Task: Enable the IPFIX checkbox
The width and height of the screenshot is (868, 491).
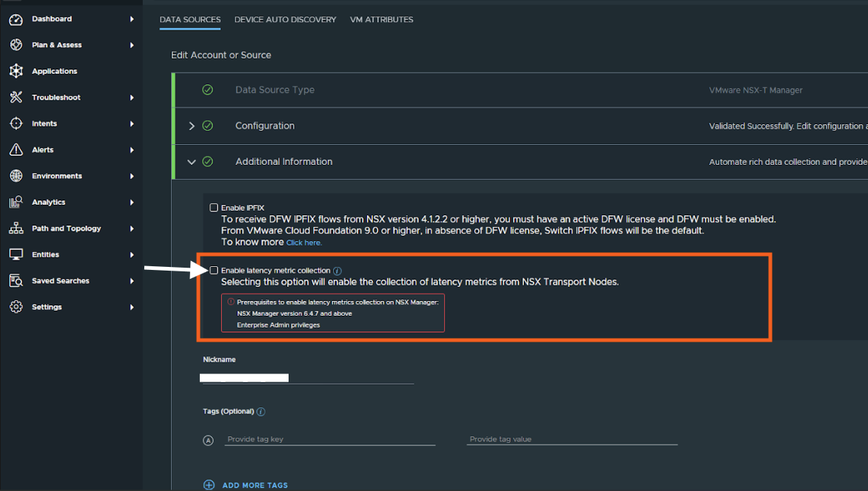Action: (214, 208)
